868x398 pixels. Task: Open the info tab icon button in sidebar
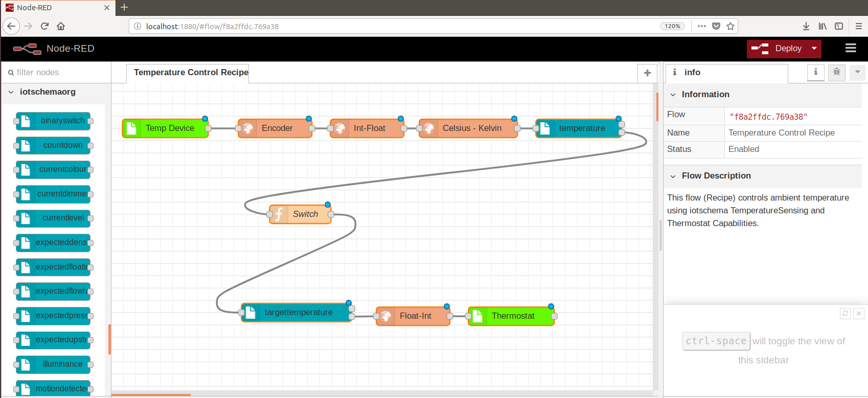815,73
